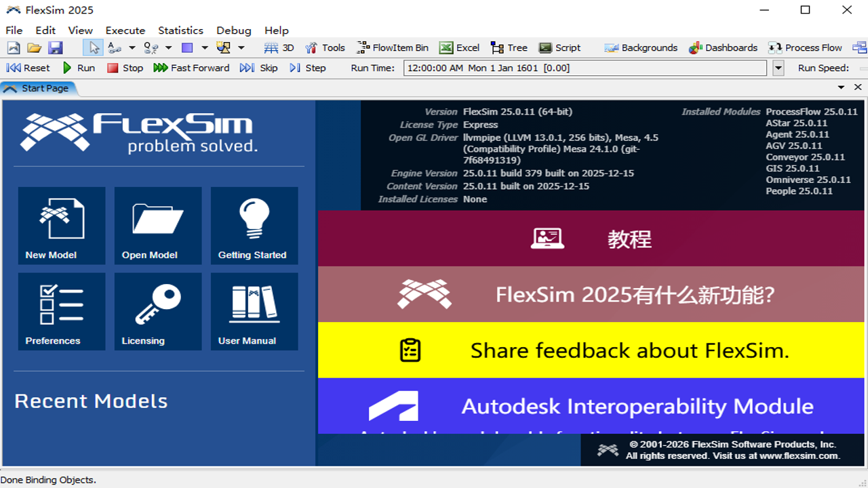Open the Debug menu
The image size is (868, 488).
click(x=234, y=30)
